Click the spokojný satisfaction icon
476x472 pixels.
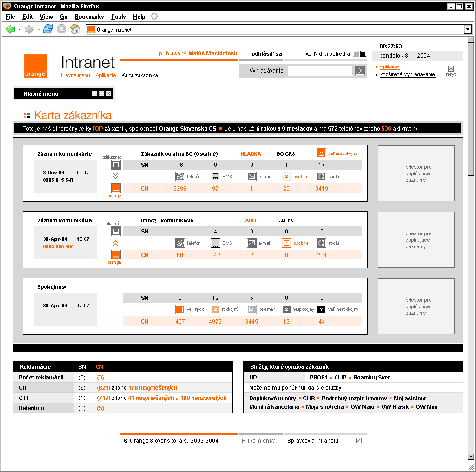point(215,310)
